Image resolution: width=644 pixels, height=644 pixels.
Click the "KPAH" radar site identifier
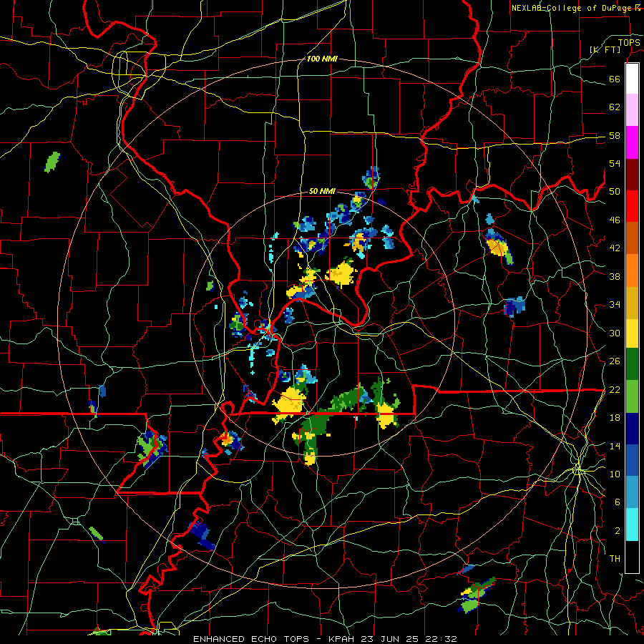click(x=343, y=639)
